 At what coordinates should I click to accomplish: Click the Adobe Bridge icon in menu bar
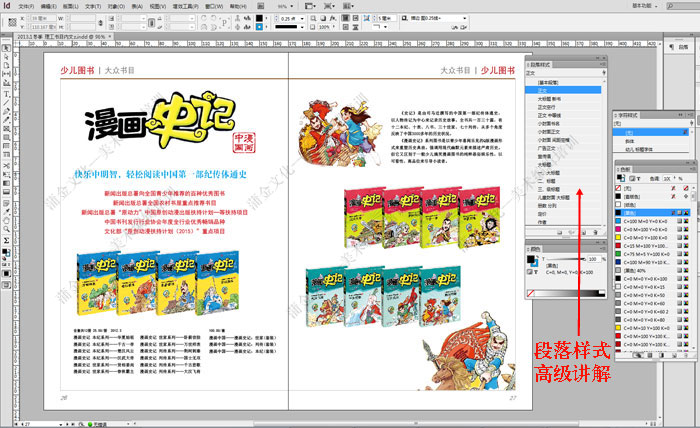click(261, 6)
